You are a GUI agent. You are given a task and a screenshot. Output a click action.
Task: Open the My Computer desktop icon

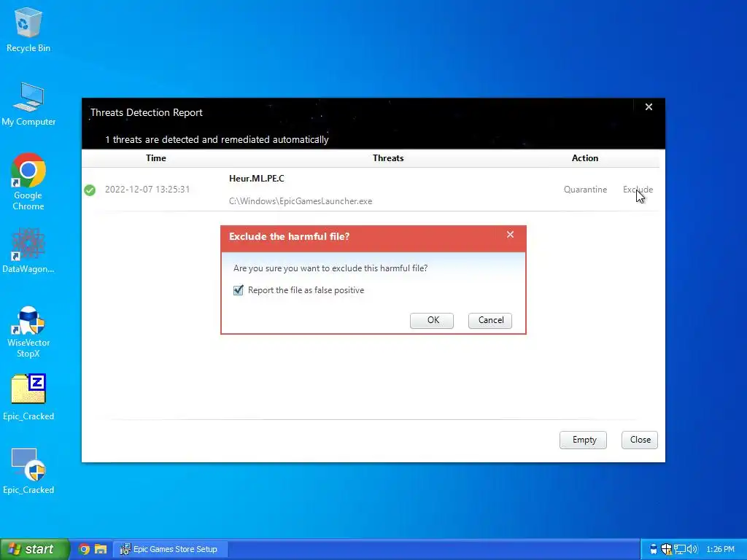coord(28,104)
